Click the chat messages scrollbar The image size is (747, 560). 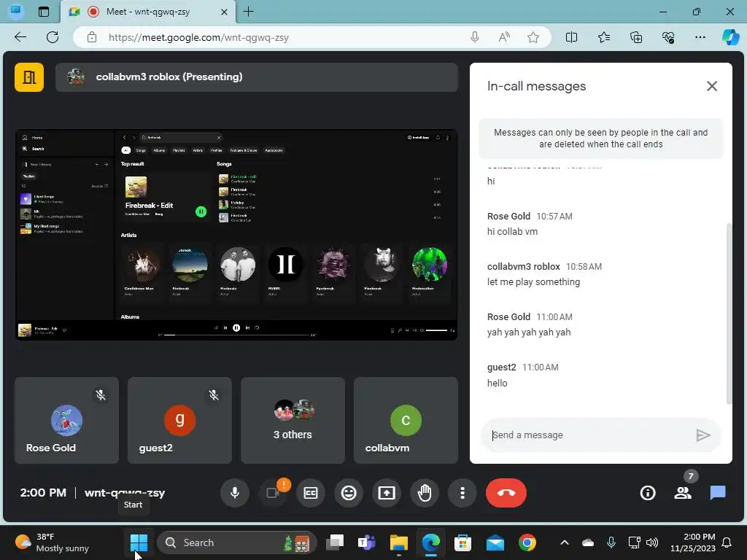[x=729, y=313]
